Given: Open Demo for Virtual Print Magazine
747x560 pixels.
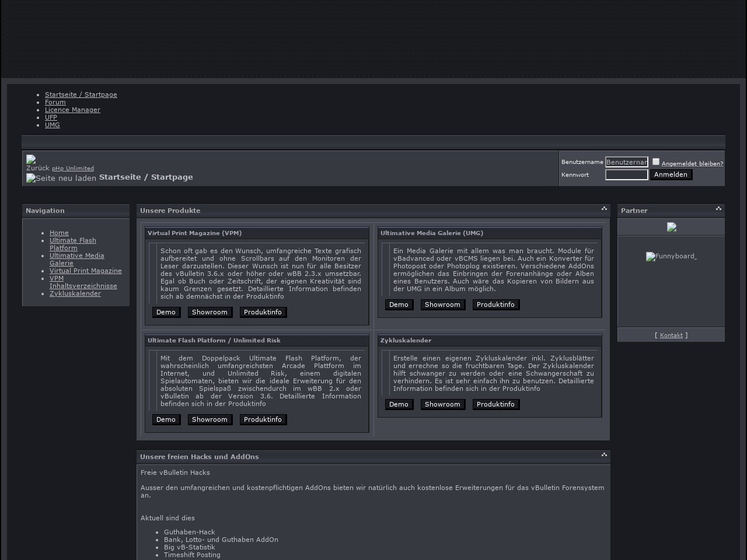Looking at the screenshot, I should coord(166,313).
